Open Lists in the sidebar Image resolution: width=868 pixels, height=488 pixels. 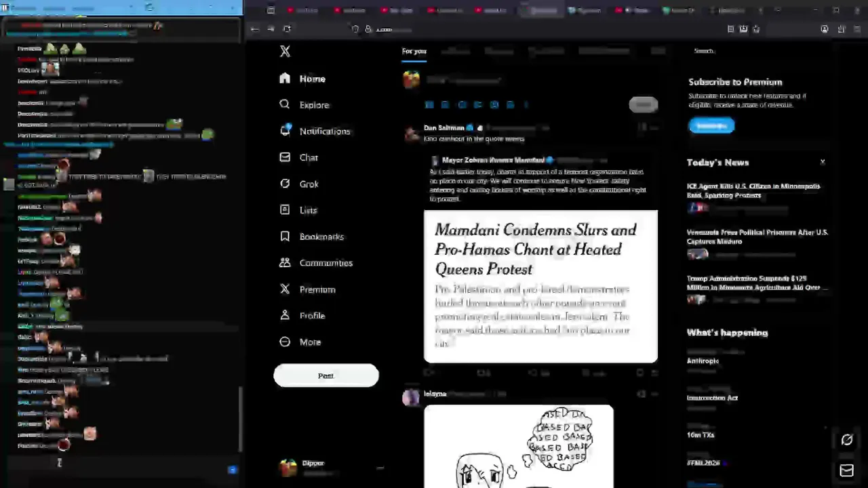[x=298, y=210]
